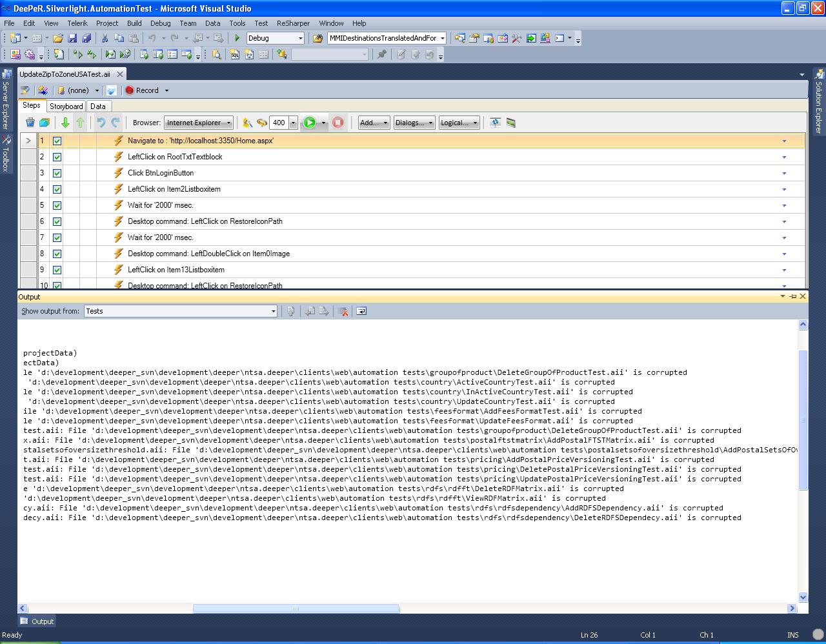Open the Toolbox wrench icon in toolbar

[516, 38]
